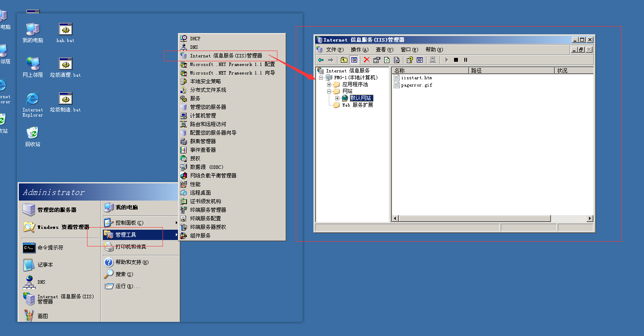Open 证书颁发机构 from the submenu
This screenshot has width=644, height=336.
232,201
